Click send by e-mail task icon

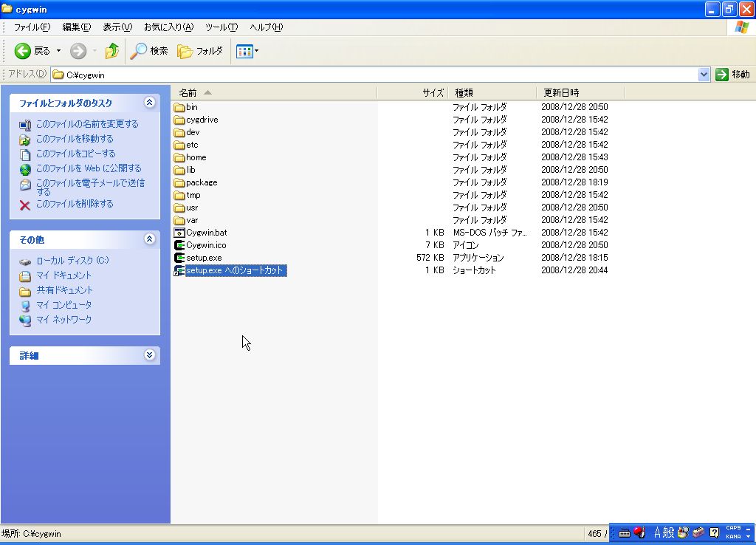25,185
